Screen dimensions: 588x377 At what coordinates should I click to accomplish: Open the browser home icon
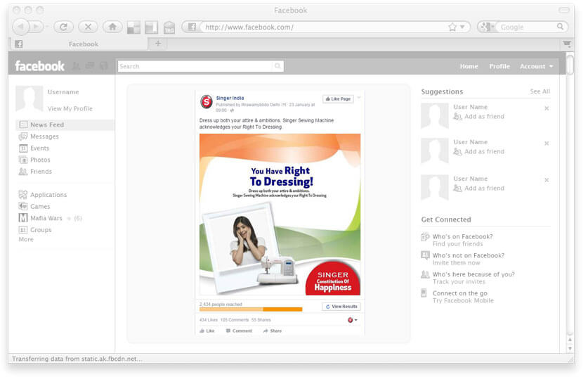pyautogui.click(x=112, y=27)
